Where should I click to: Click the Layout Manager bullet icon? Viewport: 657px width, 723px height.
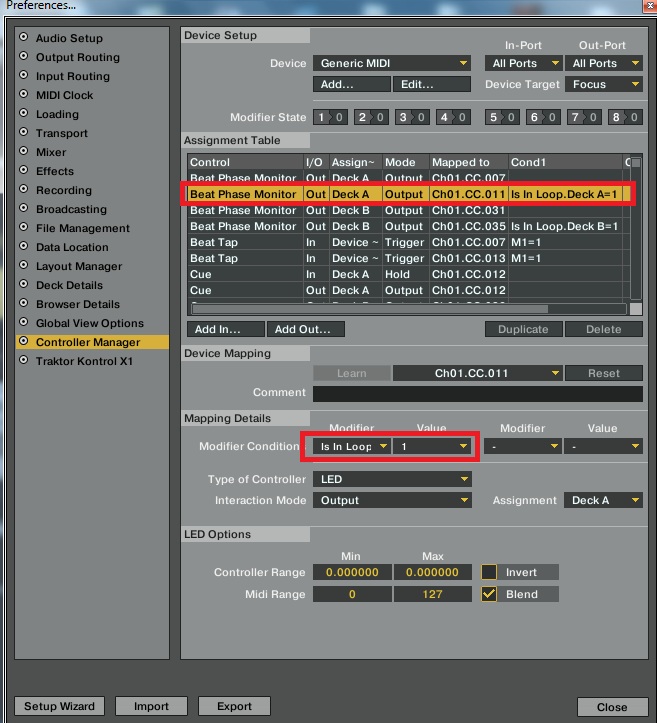[x=24, y=265]
